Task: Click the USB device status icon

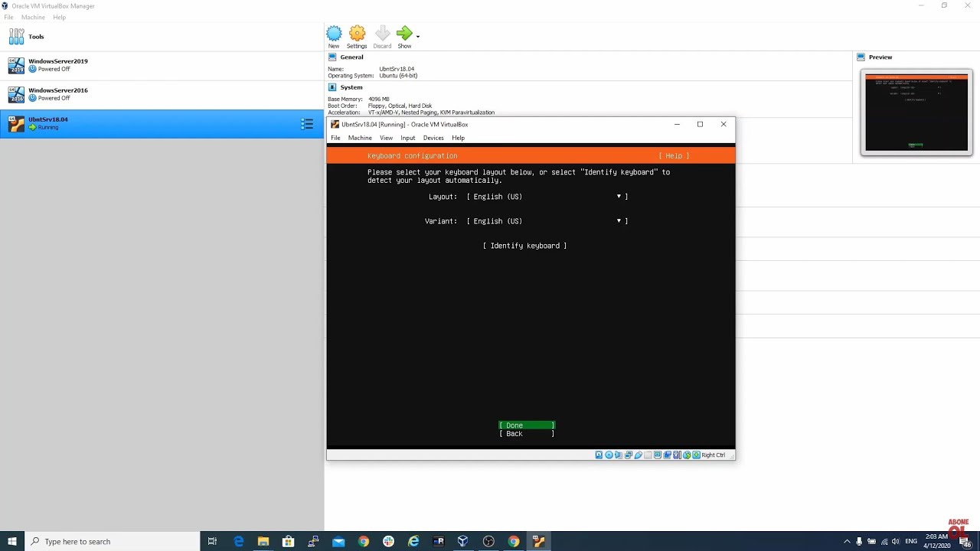Action: pos(639,455)
